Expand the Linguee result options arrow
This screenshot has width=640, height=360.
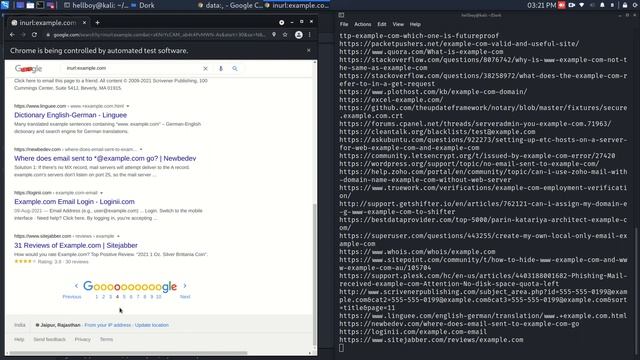coord(128,106)
